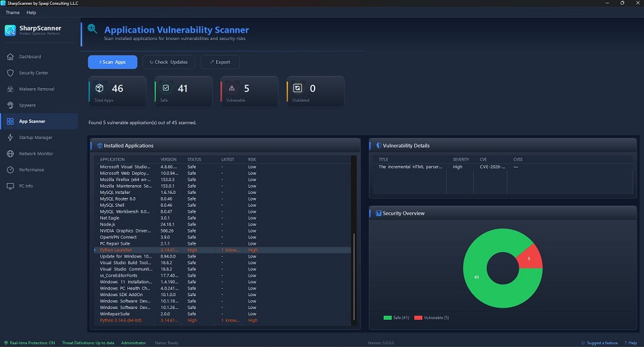Click the Startup Manager lightning icon

(x=10, y=138)
